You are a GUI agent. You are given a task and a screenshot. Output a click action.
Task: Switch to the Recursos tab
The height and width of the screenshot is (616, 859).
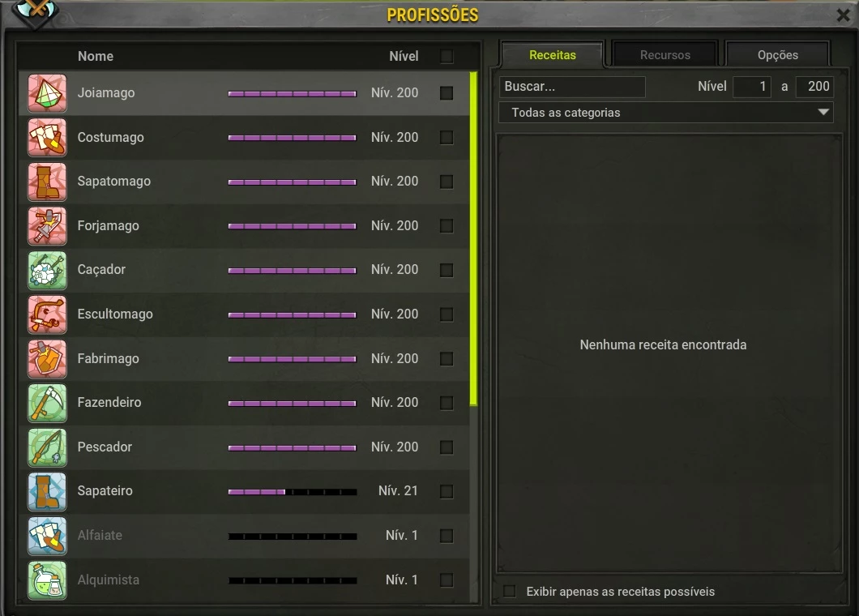665,55
